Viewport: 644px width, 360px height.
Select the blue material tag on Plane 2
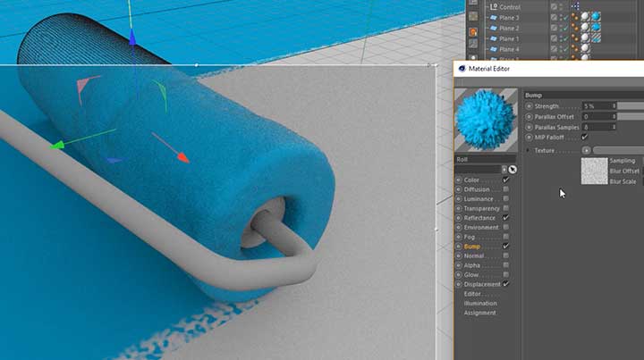tap(596, 28)
